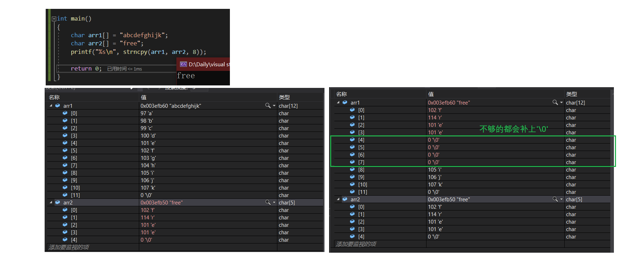Click the arr1 variable icon in right watch

point(345,102)
